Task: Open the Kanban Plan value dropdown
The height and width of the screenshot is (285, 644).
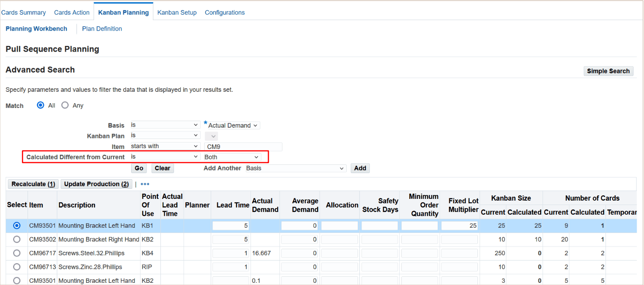Action: 211,136
